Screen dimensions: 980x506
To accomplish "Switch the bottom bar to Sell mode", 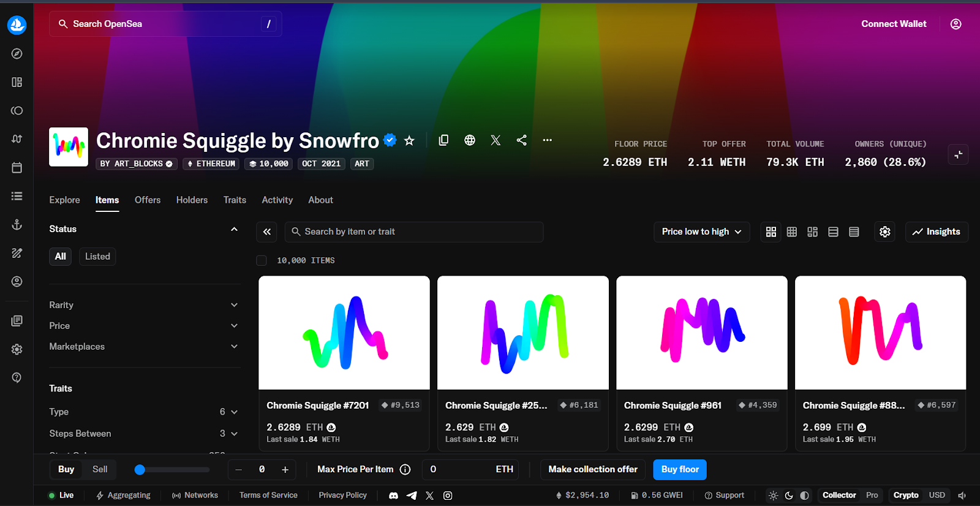I will (x=100, y=469).
